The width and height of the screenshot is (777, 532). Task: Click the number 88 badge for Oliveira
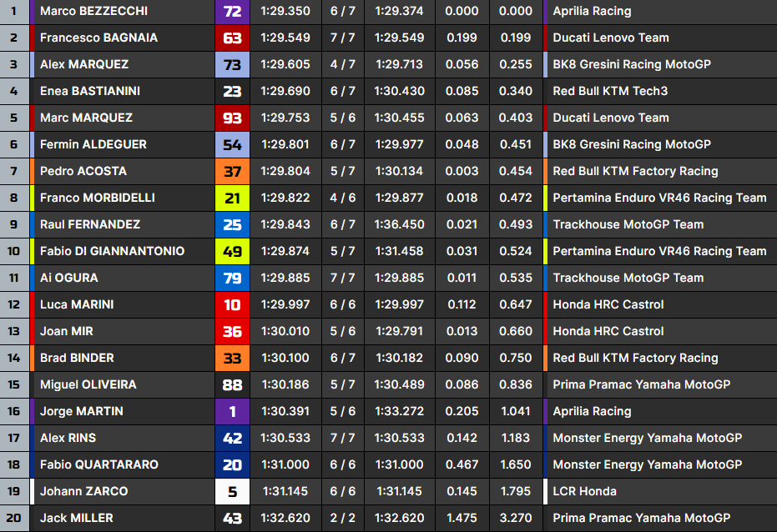click(x=232, y=385)
